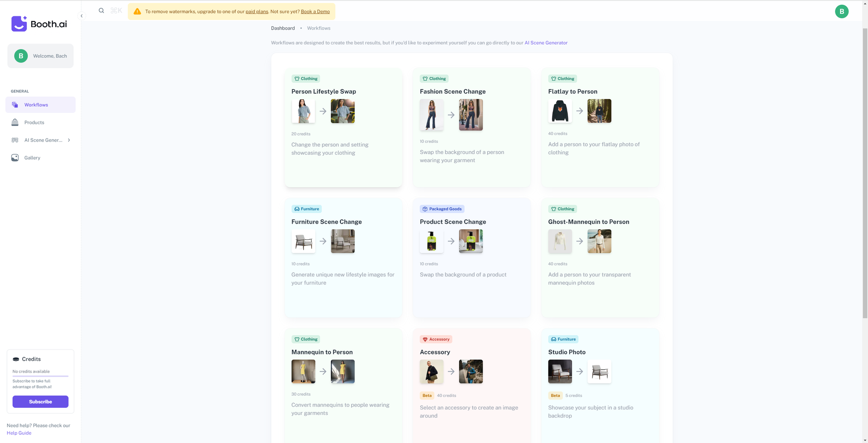This screenshot has height=443, width=868.
Task: Click the yellow warning triangle icon
Action: (137, 12)
